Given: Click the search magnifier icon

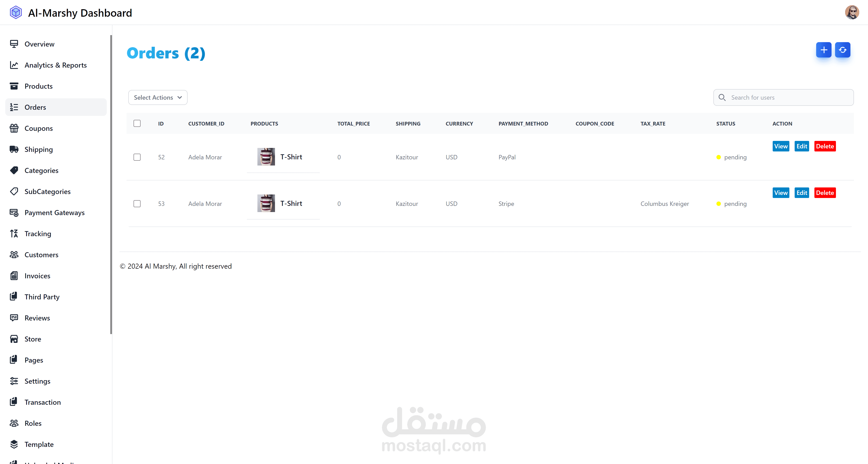Looking at the screenshot, I should [722, 97].
